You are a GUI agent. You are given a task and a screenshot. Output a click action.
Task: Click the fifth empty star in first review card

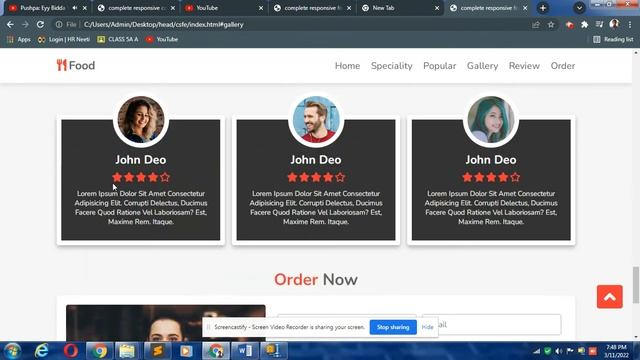165,177
